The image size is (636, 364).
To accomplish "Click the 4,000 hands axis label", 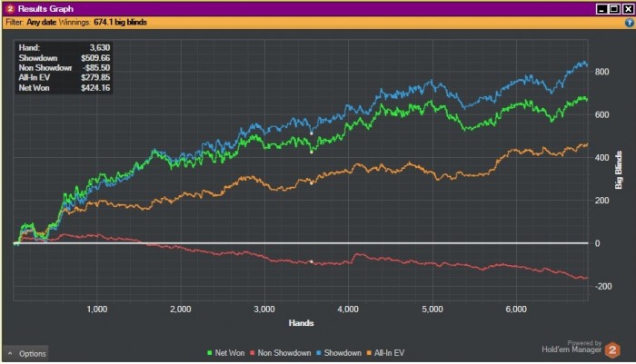I will pyautogui.click(x=348, y=310).
